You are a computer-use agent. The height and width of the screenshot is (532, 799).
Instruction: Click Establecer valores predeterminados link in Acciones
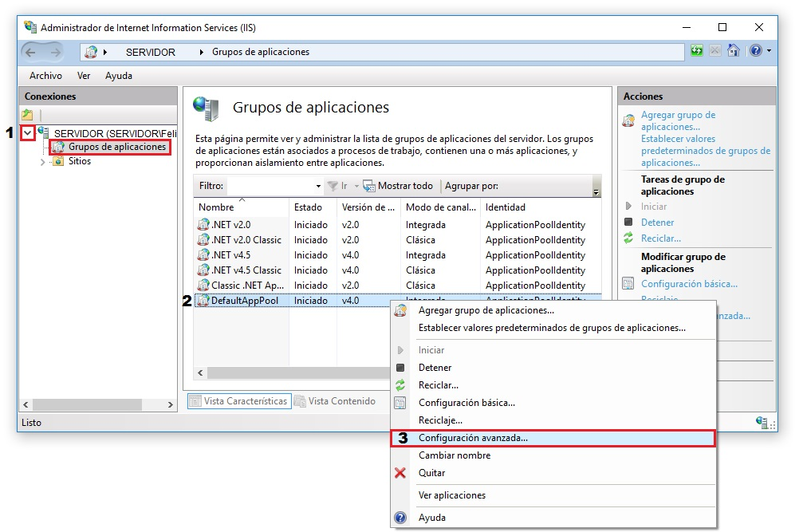tap(705, 151)
